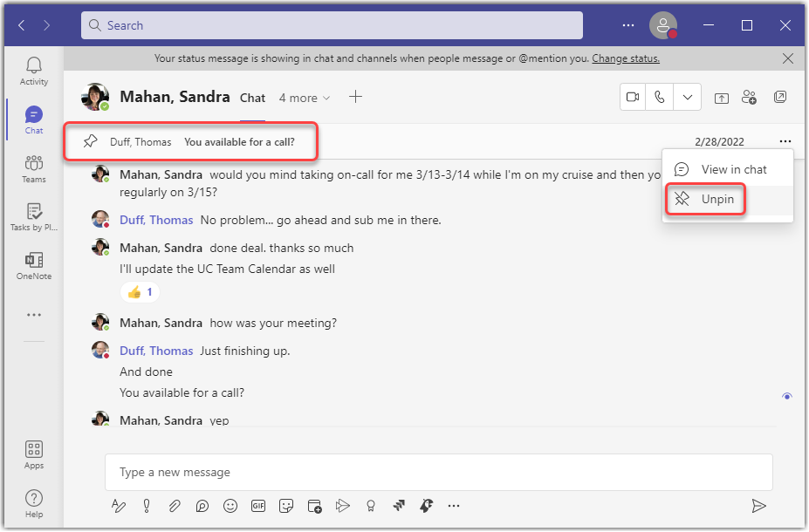The width and height of the screenshot is (809, 532).
Task: Send praise using the ribbon icon
Action: coord(369,505)
